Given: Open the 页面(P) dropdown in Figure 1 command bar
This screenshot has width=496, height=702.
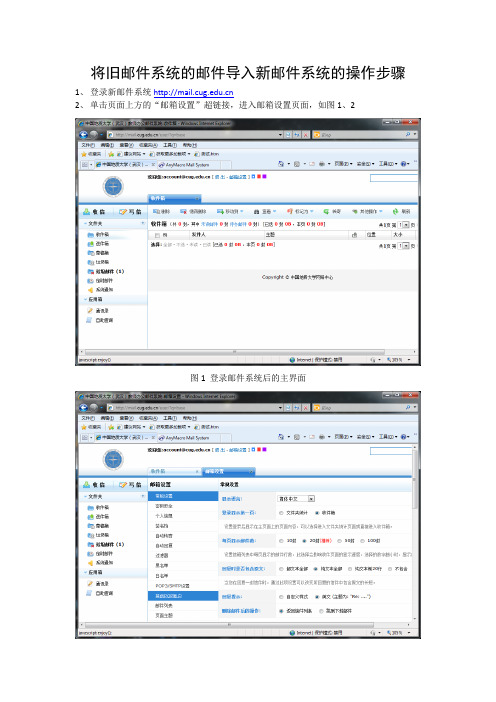Looking at the screenshot, I should [x=343, y=164].
